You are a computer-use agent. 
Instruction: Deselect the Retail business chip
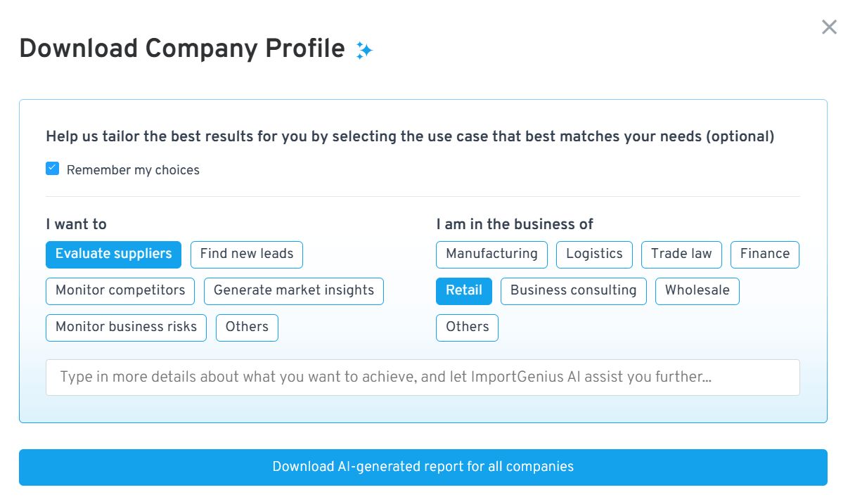(464, 291)
